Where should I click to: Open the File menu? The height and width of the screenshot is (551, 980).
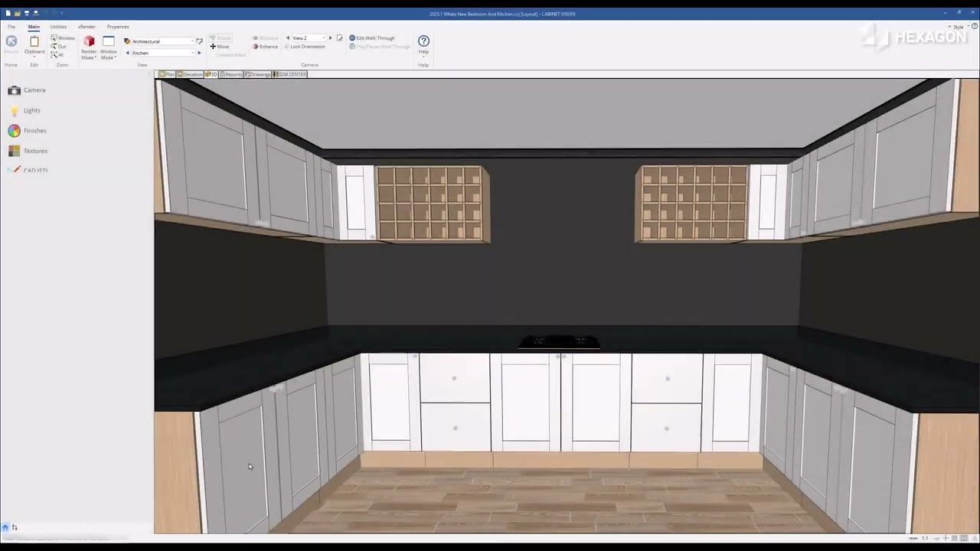(x=11, y=27)
